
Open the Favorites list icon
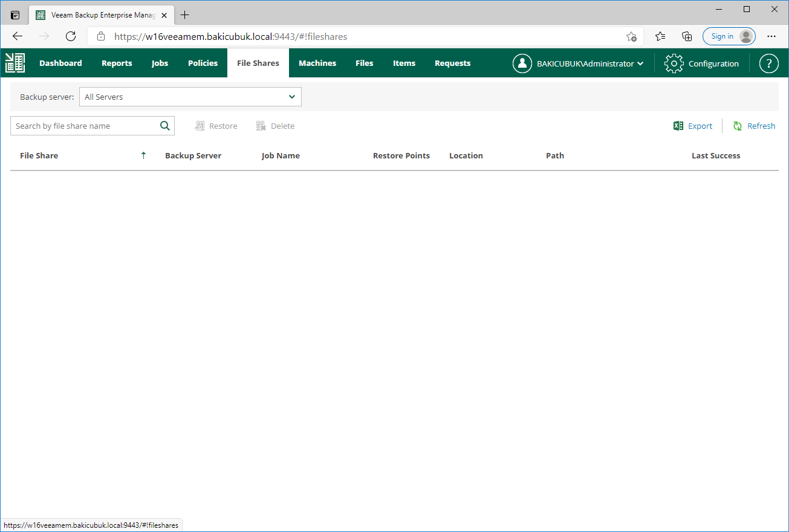pos(660,36)
